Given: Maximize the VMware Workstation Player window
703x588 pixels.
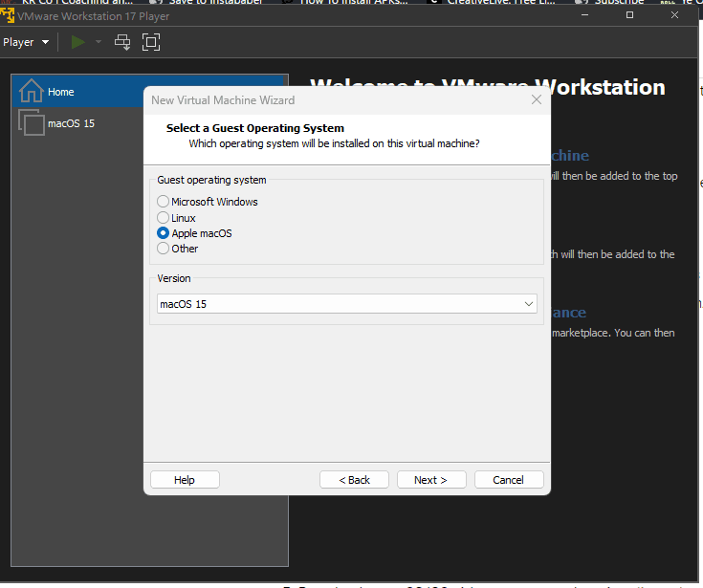Looking at the screenshot, I should pos(629,16).
